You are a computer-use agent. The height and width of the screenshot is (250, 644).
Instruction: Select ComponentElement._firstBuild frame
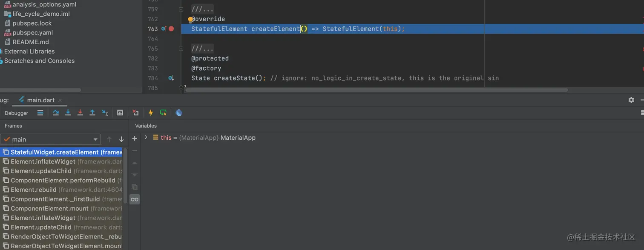tap(61, 199)
